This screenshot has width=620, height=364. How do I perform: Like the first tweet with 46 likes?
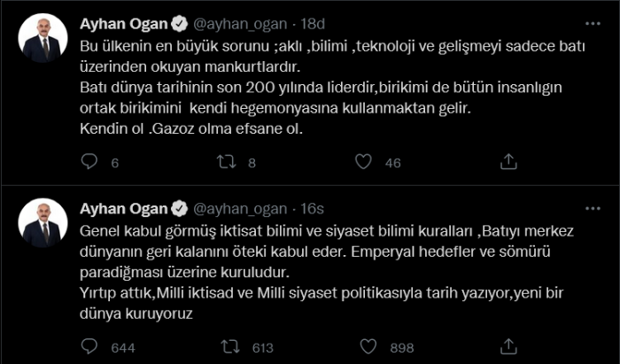362,162
